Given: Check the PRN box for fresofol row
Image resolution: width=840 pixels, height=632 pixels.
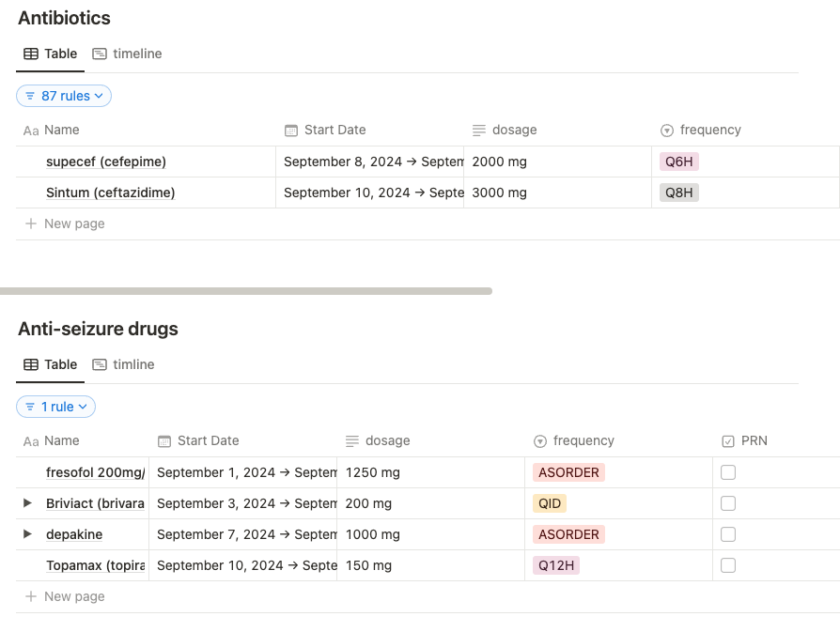Looking at the screenshot, I should point(728,472).
